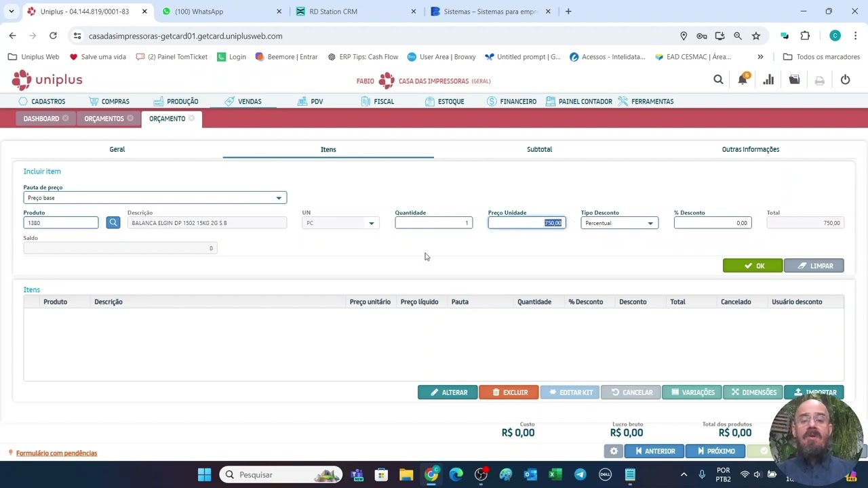This screenshot has height=488, width=868.
Task: Close the Dashboard tab
Action: 65,119
